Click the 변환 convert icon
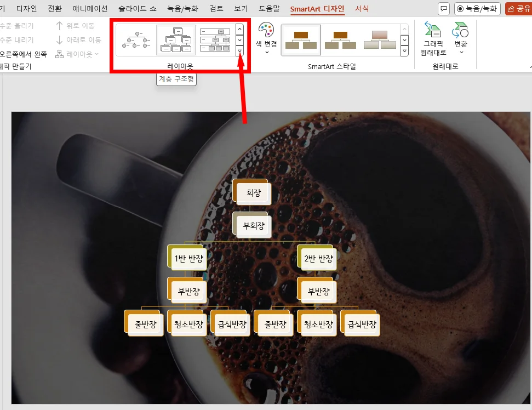The height and width of the screenshot is (410, 532). (460, 30)
